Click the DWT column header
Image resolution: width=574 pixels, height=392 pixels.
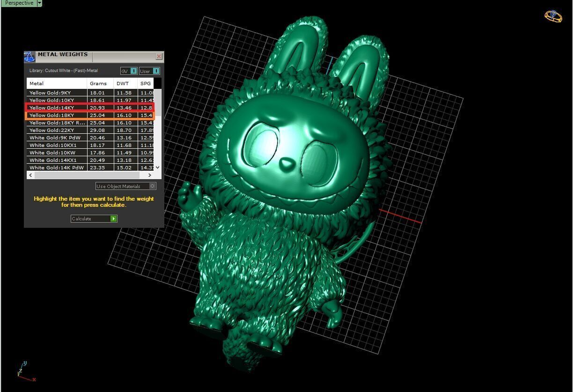[125, 83]
